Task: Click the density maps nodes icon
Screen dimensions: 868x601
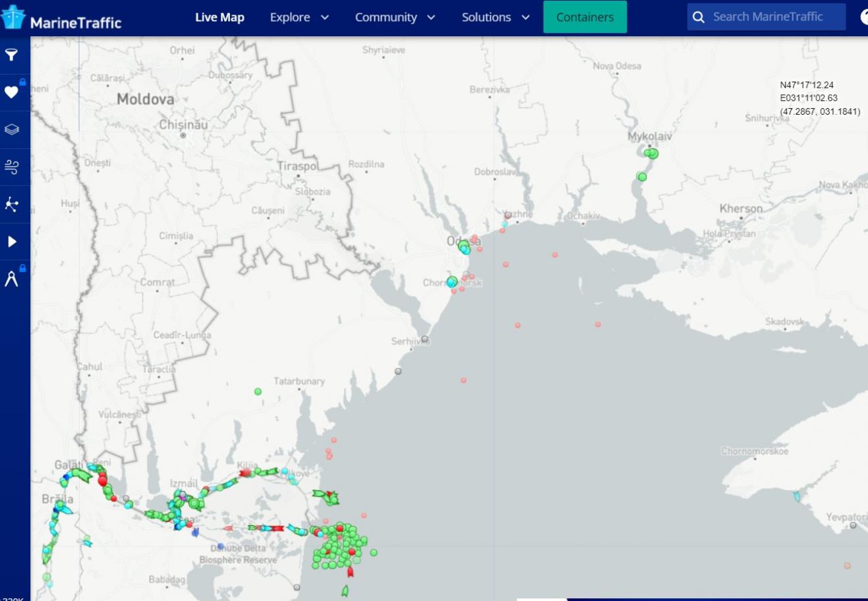Action: (12, 204)
